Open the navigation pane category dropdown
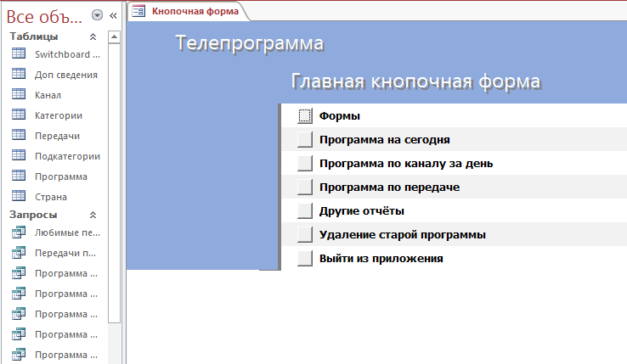The height and width of the screenshot is (364, 627). click(97, 15)
